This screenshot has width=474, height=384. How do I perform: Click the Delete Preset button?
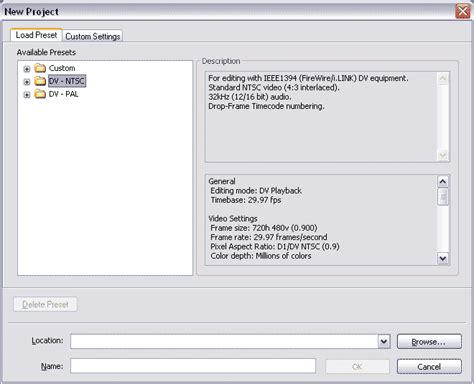(x=45, y=304)
